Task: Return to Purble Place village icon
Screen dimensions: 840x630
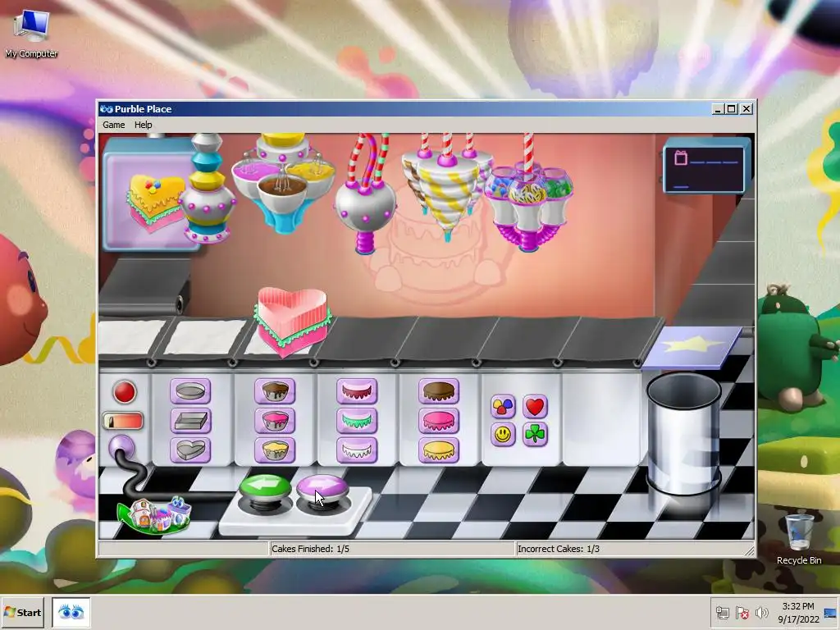Action: [x=153, y=515]
